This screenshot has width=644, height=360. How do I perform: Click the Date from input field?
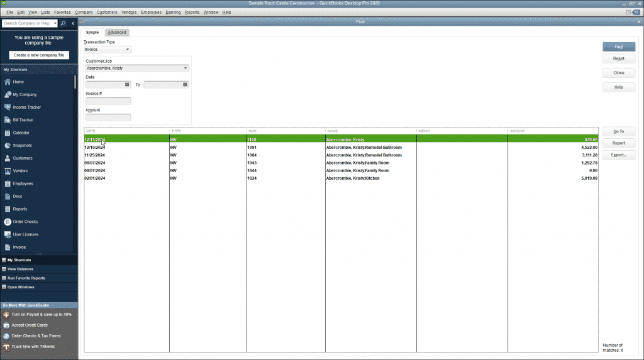coord(105,85)
